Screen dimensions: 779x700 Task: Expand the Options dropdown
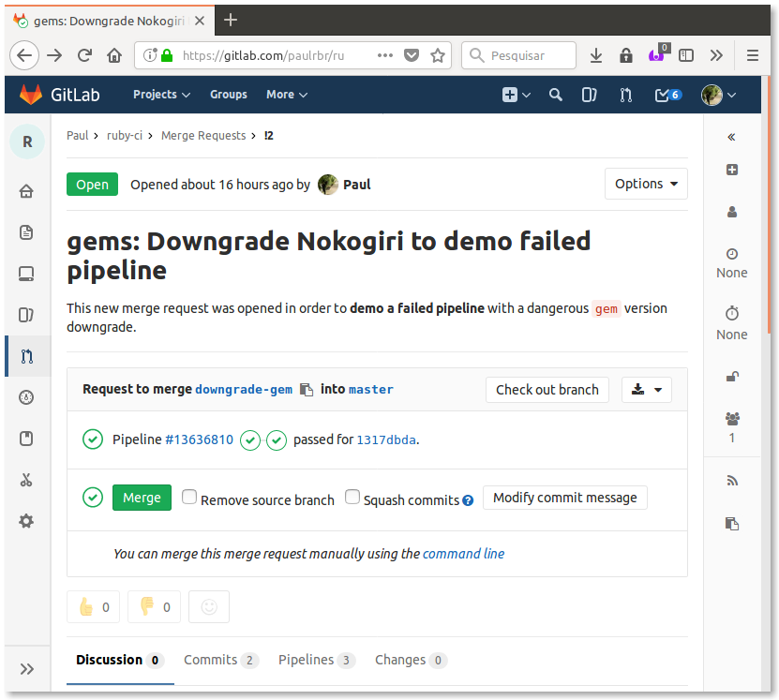click(646, 184)
